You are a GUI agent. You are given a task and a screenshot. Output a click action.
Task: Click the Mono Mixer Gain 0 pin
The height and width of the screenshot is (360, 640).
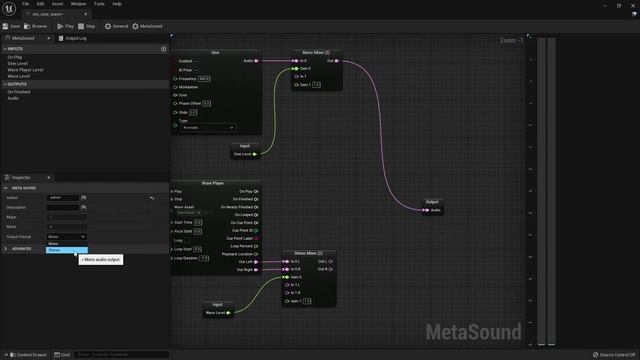[296, 69]
